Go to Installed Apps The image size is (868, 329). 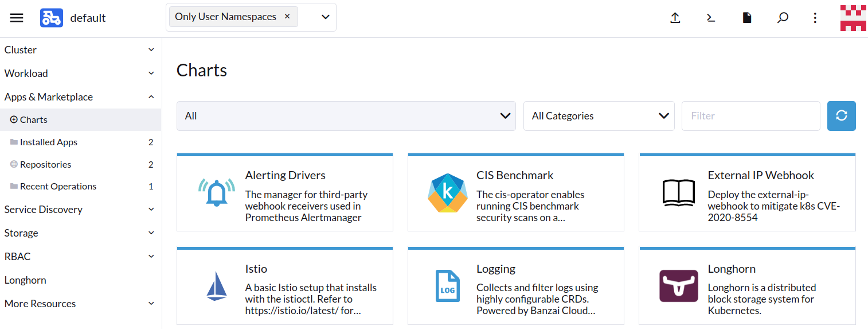(49, 142)
